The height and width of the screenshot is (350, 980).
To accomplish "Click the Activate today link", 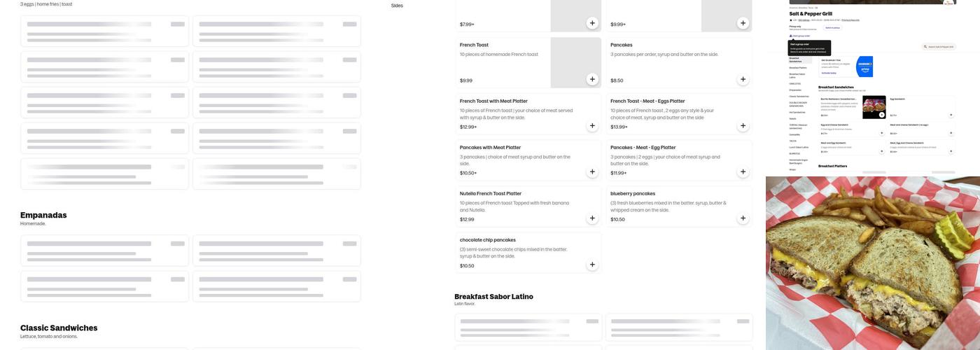I will click(x=829, y=73).
